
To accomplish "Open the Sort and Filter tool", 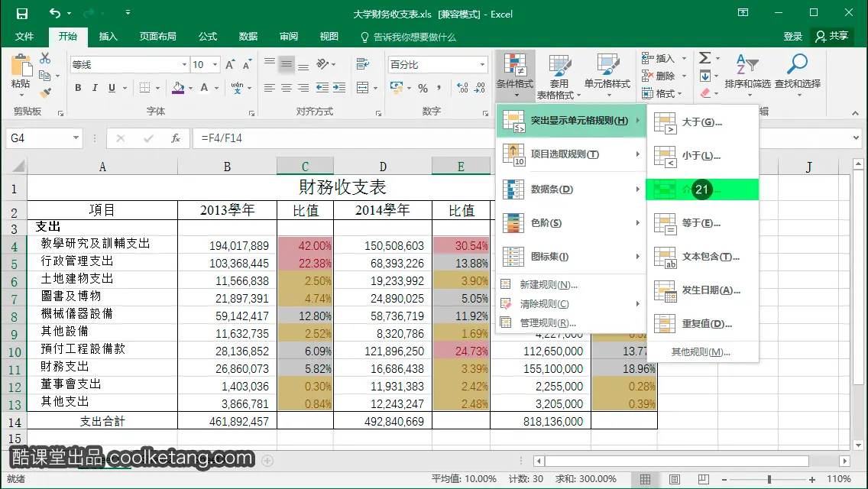I will pos(747,75).
